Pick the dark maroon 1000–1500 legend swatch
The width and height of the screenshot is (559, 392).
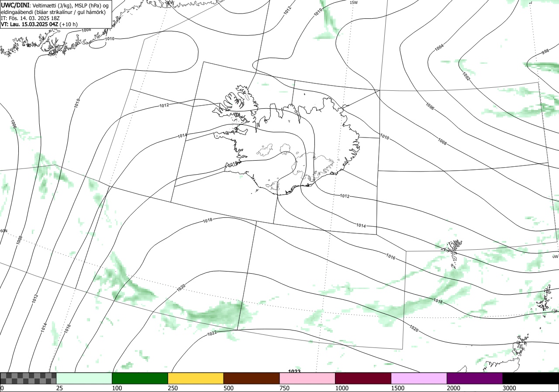pyautogui.click(x=363, y=378)
